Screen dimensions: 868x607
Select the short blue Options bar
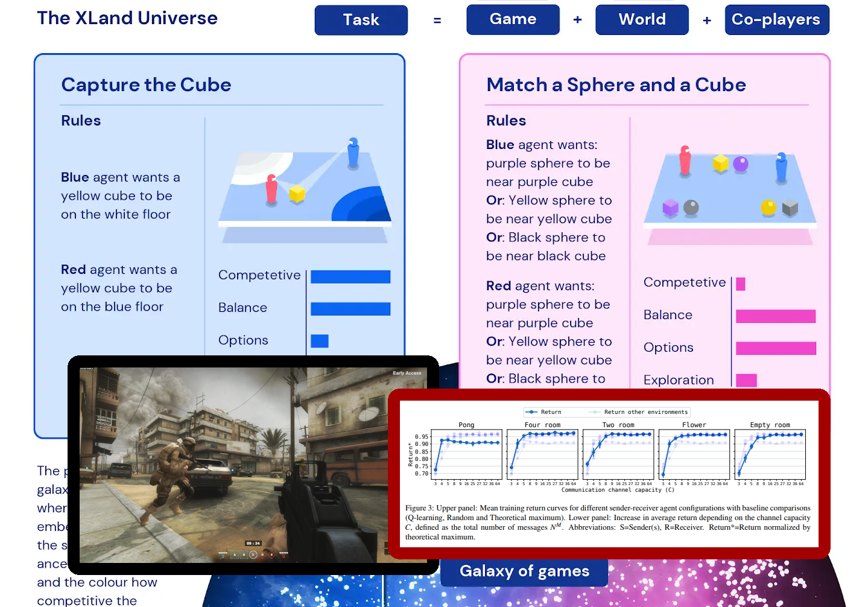coord(320,341)
